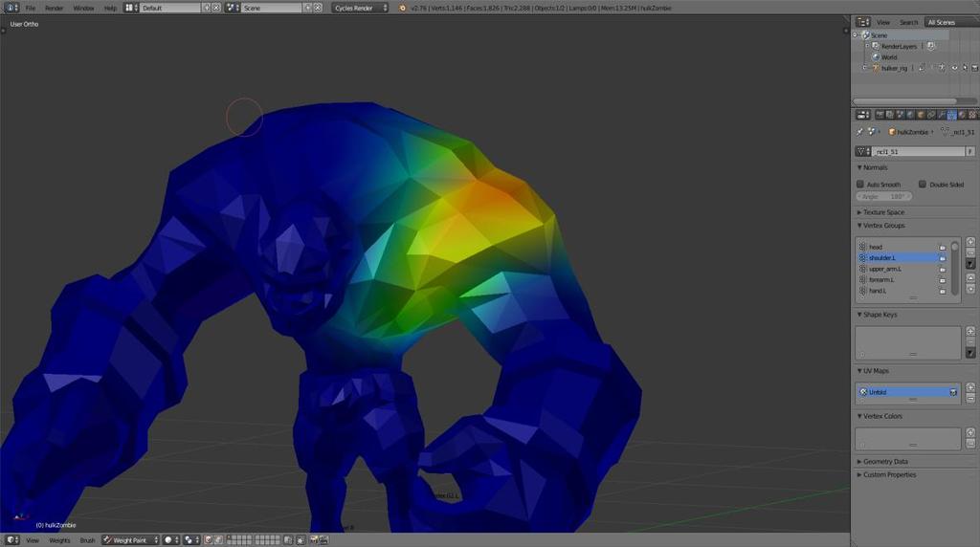Click hulkZombie object in properties breadcrumb
The height and width of the screenshot is (547, 980).
[909, 132]
